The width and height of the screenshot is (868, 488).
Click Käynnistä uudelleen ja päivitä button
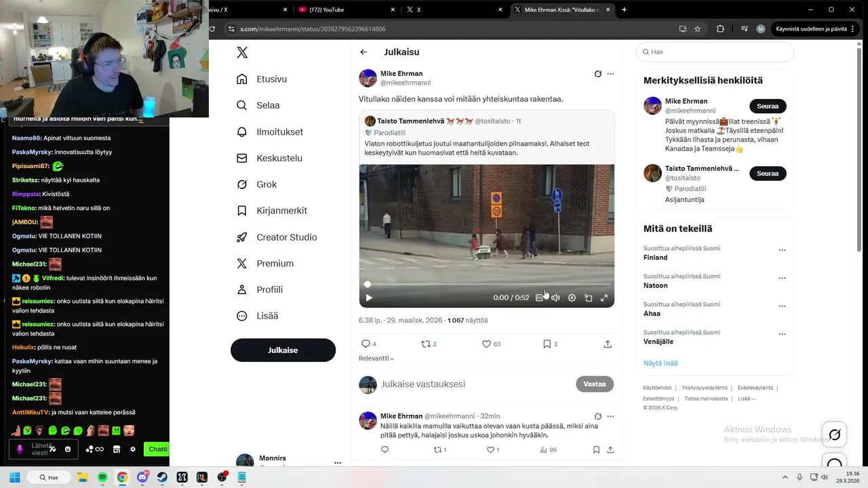coord(815,29)
